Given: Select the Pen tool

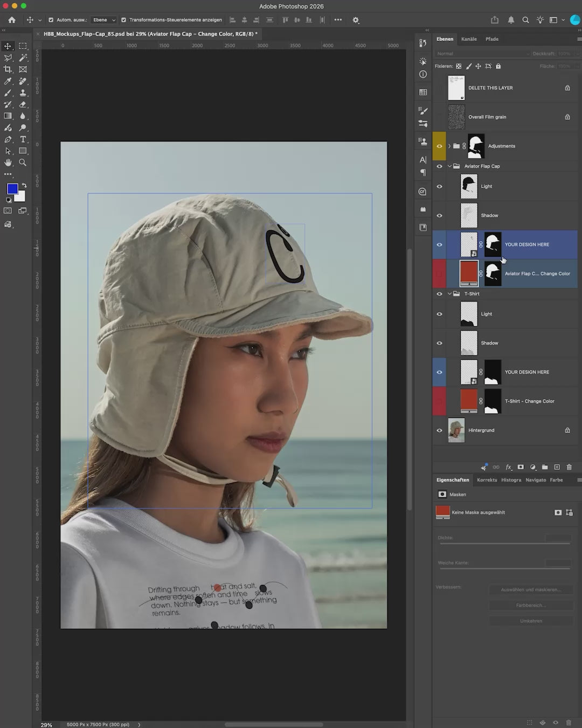Looking at the screenshot, I should coord(8,139).
